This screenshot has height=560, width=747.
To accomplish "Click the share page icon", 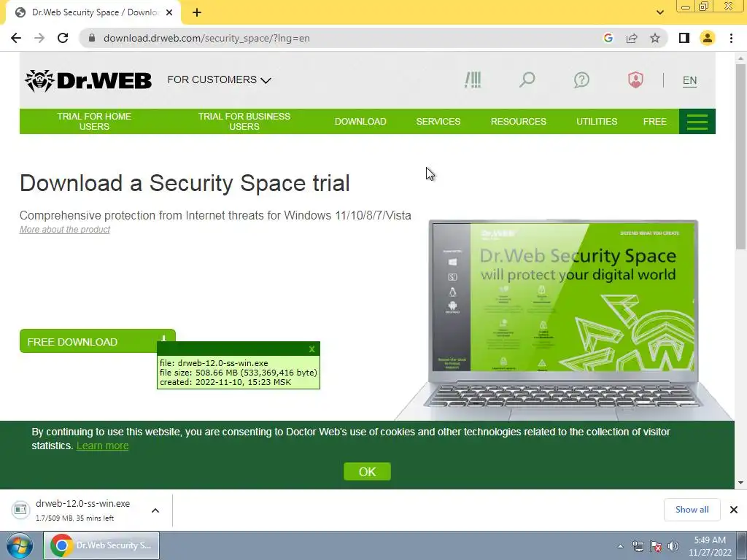I will [x=632, y=38].
